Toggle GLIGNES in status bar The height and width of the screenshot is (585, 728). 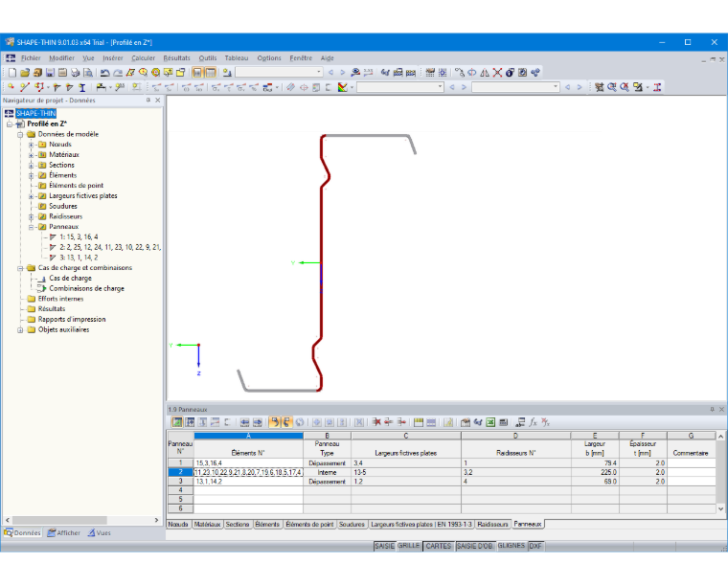pyautogui.click(x=512, y=546)
